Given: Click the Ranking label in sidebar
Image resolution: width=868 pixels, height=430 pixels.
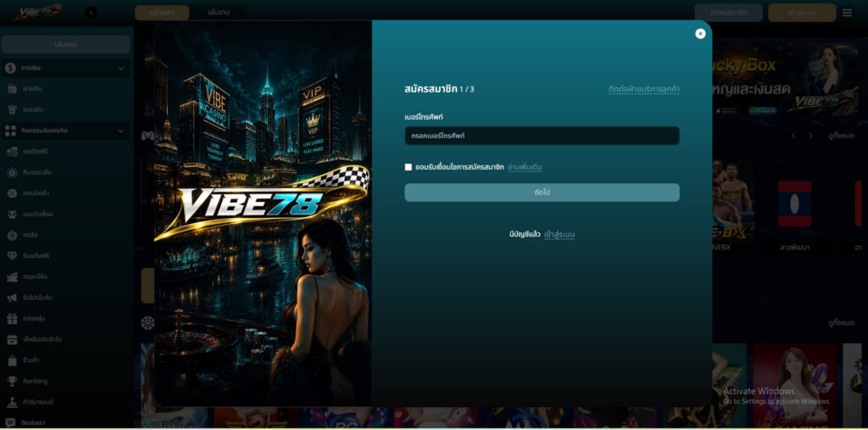Looking at the screenshot, I should (35, 382).
